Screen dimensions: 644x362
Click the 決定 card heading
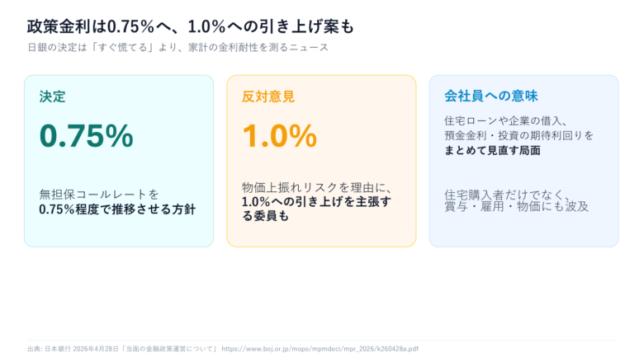coord(52,97)
